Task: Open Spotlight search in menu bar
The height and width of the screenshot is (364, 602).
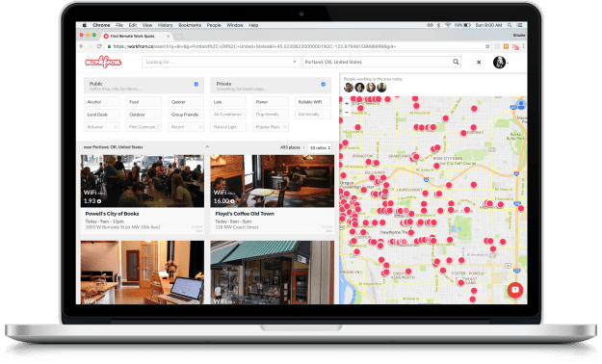Action: coord(510,25)
